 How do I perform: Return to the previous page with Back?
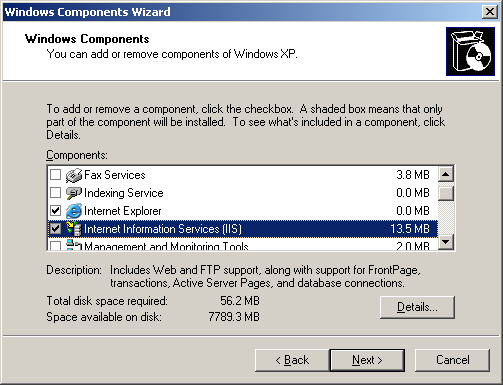point(292,360)
